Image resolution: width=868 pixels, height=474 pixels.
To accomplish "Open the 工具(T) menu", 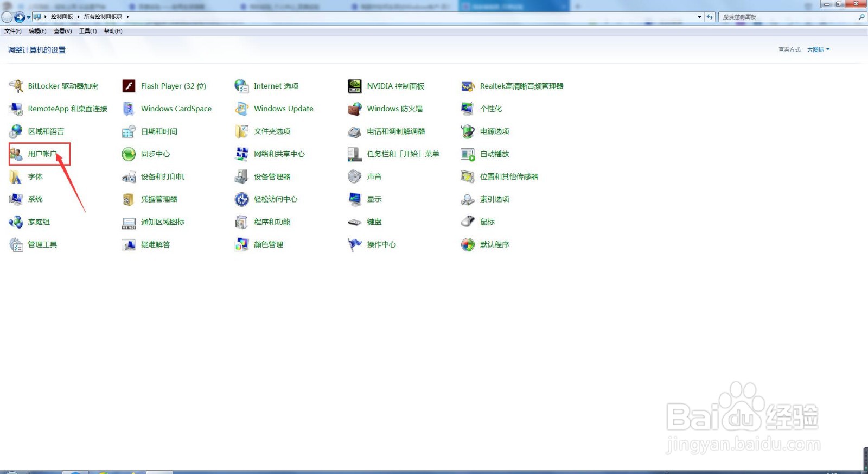I will [x=88, y=31].
